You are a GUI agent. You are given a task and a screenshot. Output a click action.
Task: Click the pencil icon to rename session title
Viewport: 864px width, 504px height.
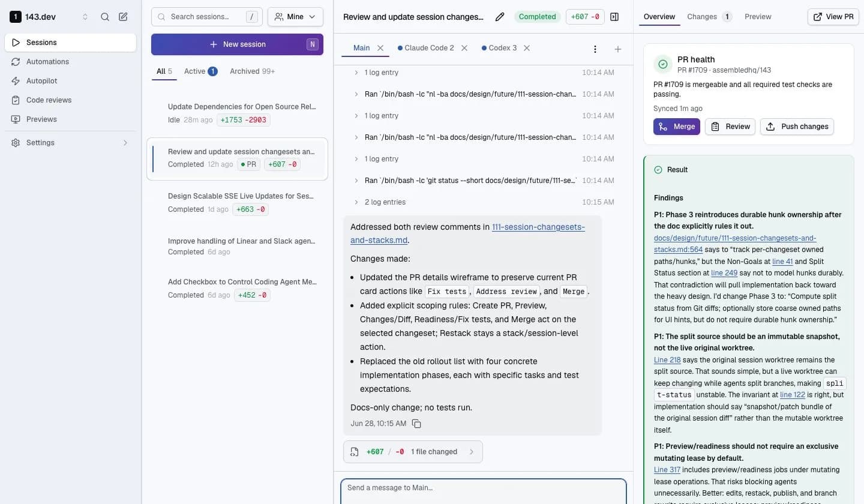[500, 17]
